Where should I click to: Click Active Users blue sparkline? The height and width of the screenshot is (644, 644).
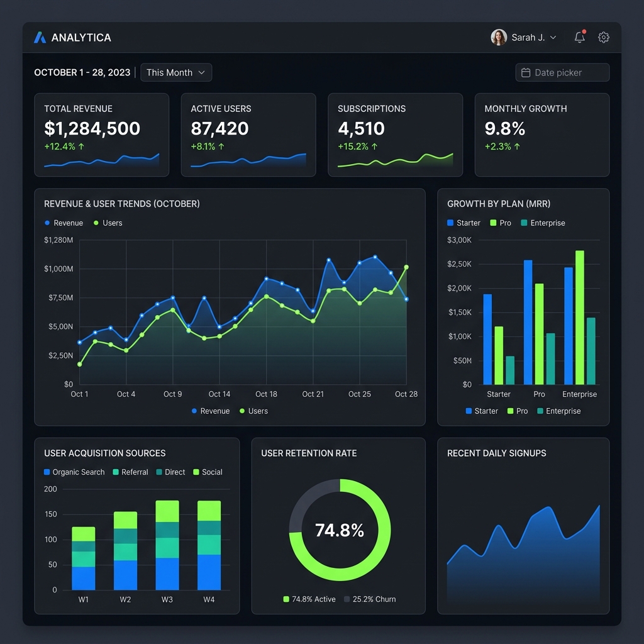coord(248,161)
